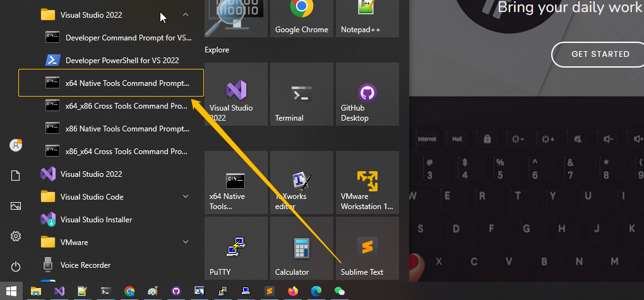This screenshot has height=300, width=644.
Task: Open Paint from taskbar
Action: pyautogui.click(x=152, y=291)
